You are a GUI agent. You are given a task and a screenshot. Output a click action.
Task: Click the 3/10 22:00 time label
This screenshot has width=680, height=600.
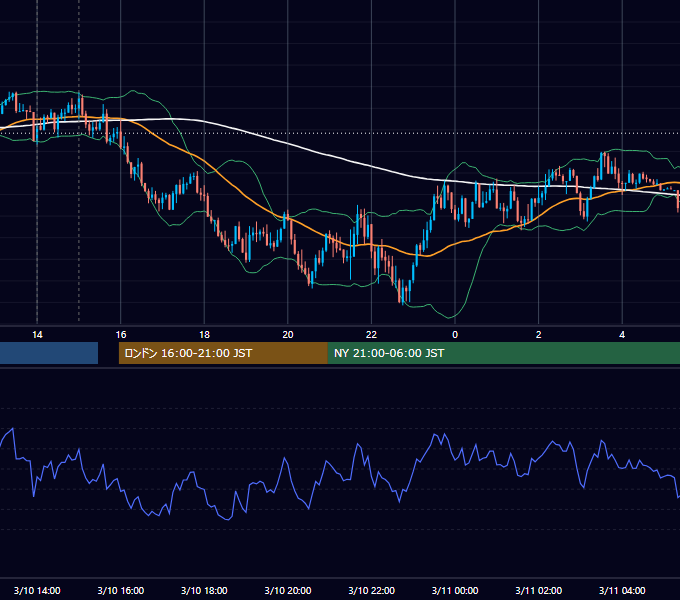(x=372, y=590)
